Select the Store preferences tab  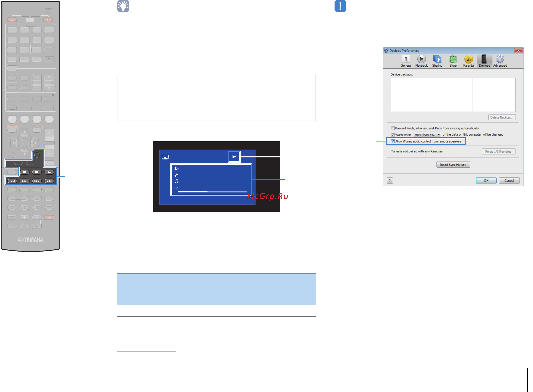pos(453,61)
